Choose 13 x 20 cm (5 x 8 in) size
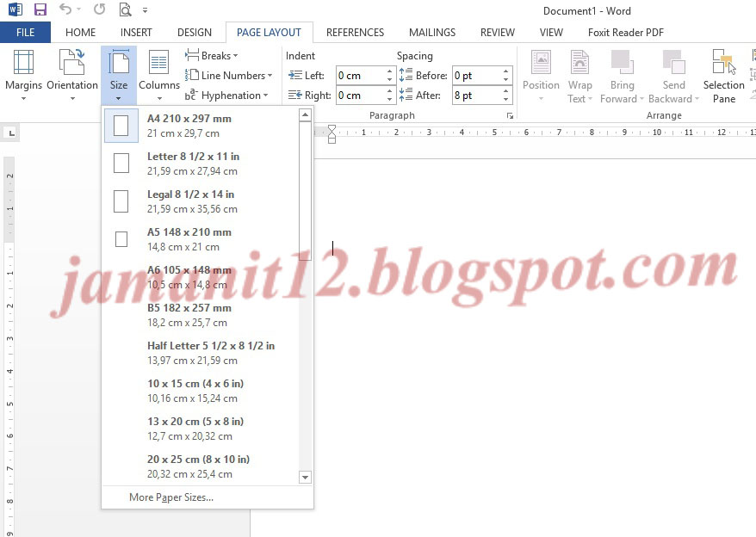756x537 pixels. [201, 429]
